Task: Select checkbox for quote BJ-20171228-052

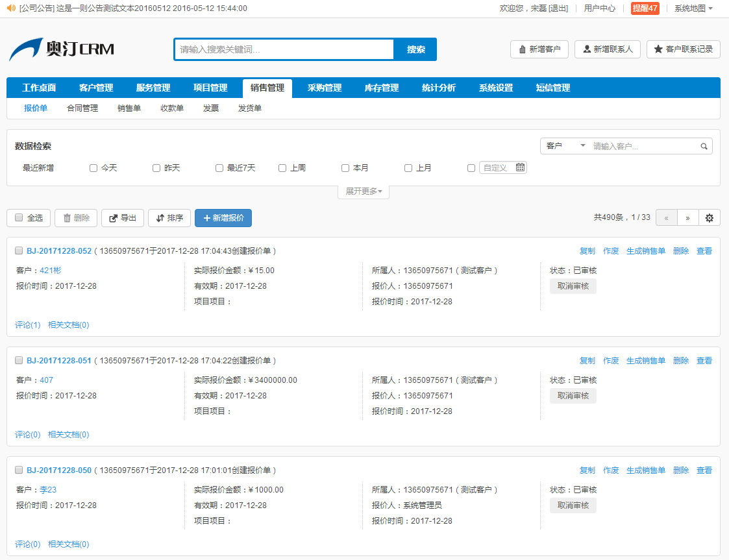Action: (x=19, y=250)
